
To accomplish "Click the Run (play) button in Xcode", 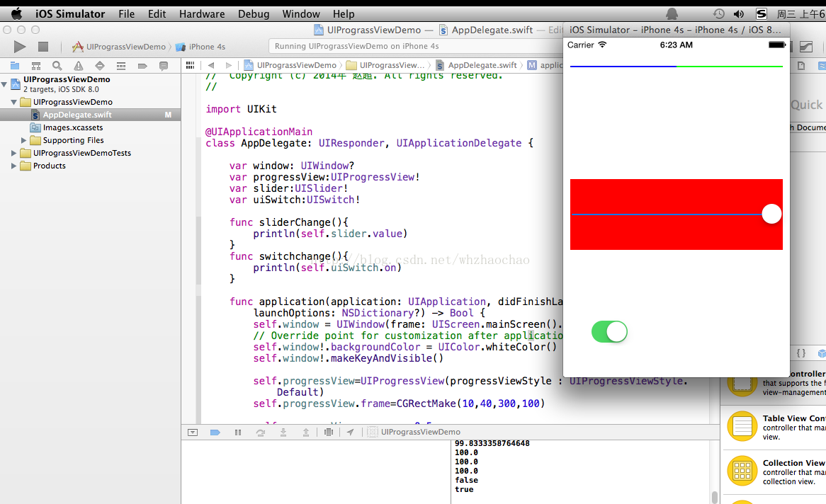I will (20, 47).
